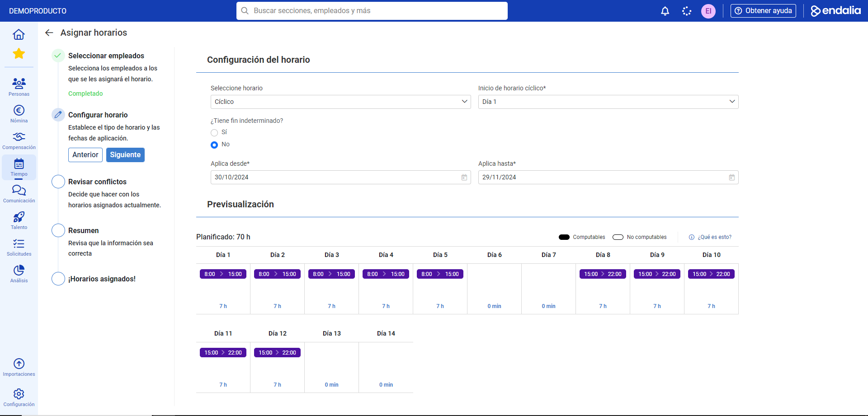Click the ¿Qué es esto? link
The width and height of the screenshot is (868, 416).
point(710,237)
